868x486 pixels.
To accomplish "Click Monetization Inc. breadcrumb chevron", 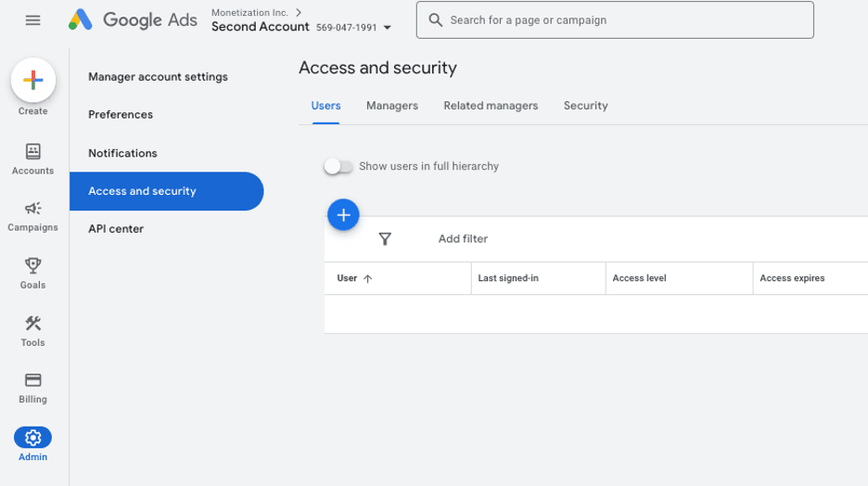I will [x=299, y=13].
